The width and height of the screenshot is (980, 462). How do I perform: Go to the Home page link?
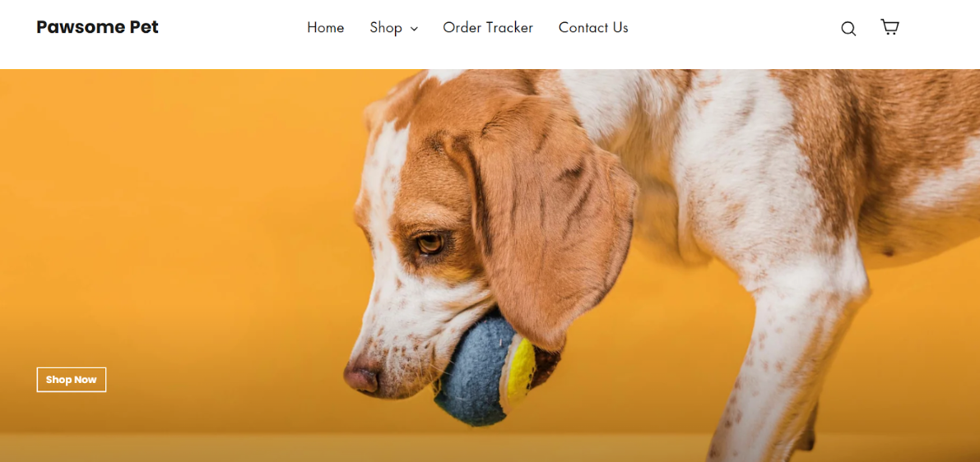coord(326,27)
